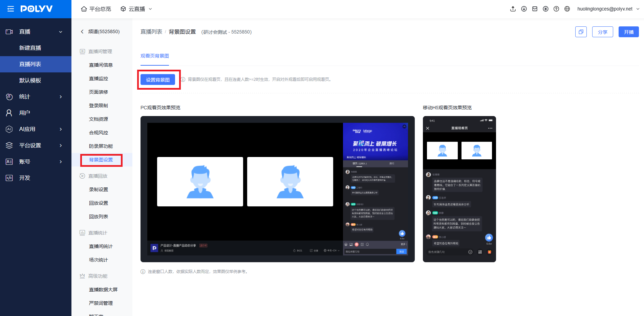Click the 统计 pie chart icon
Image resolution: width=644 pixels, height=316 pixels.
[x=9, y=97]
